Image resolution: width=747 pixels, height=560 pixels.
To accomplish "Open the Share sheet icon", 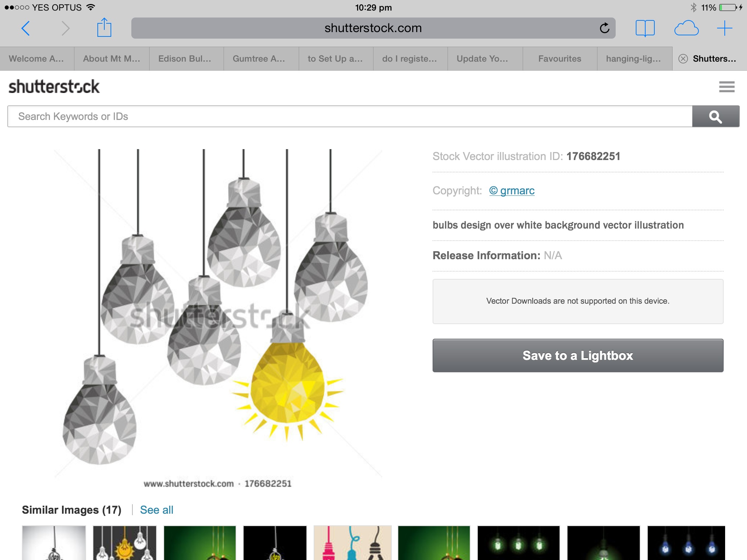I will tap(104, 28).
